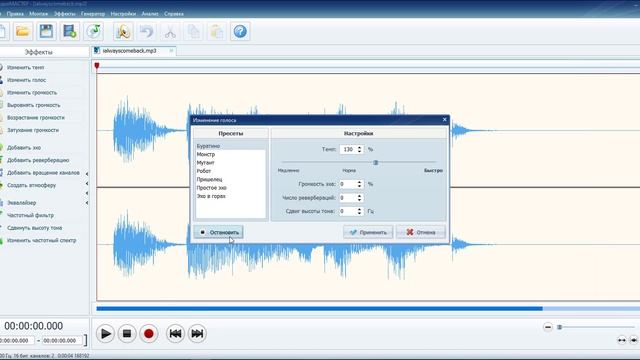Screen dimensions: 640x360
Task: Start playback with the Play button
Action: coord(105,333)
